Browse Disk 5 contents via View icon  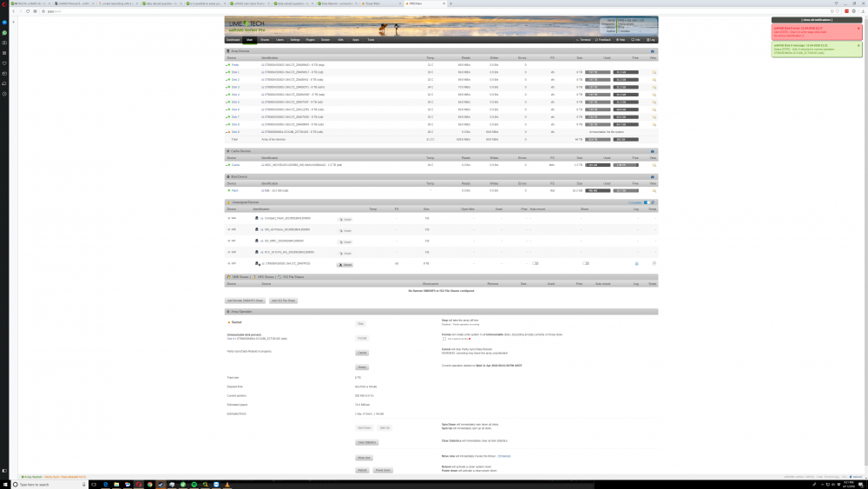pos(654,102)
